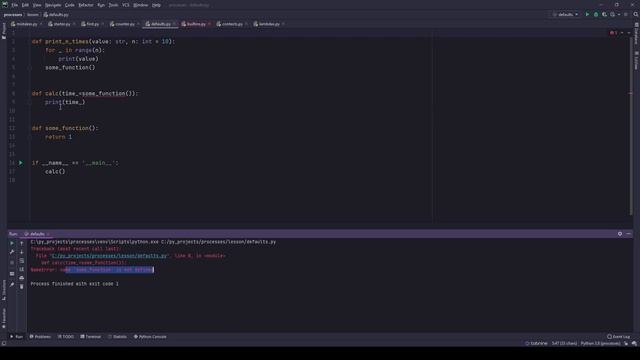This screenshot has width=640, height=360.
Task: Click the Stop square icon in Run panel
Action: click(12, 263)
